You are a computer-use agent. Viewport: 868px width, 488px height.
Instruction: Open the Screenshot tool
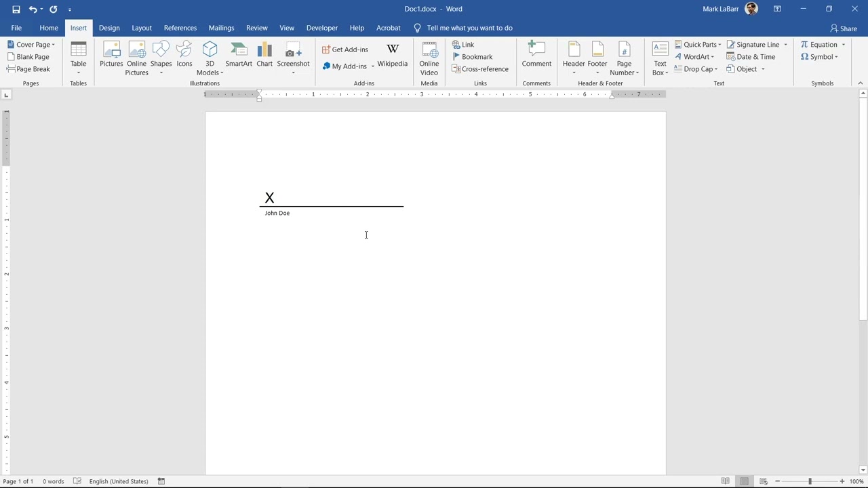tap(293, 58)
